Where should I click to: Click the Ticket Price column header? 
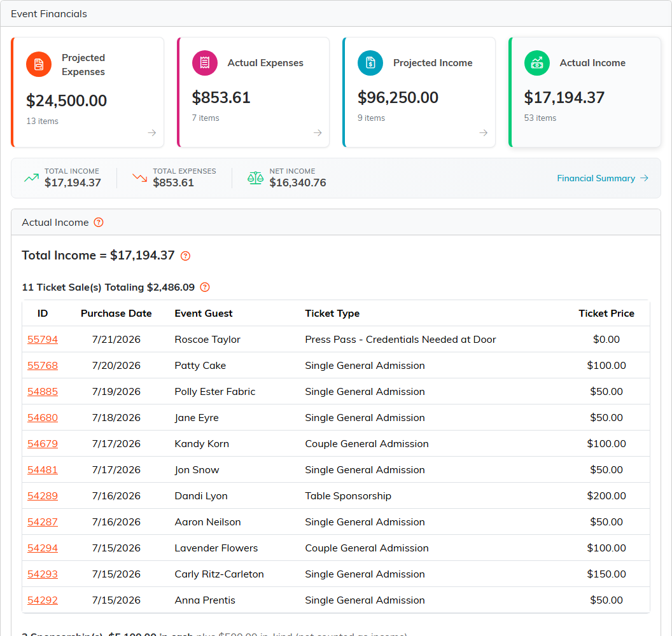coord(606,314)
